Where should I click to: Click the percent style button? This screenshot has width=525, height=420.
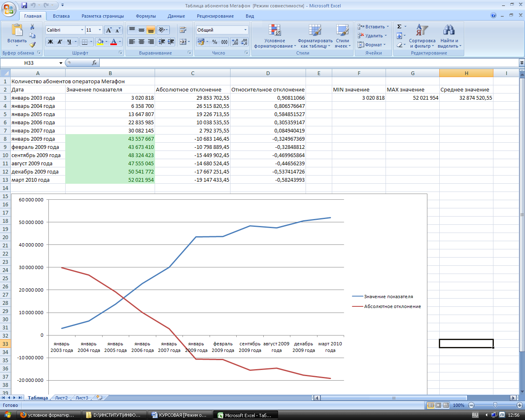click(x=215, y=42)
